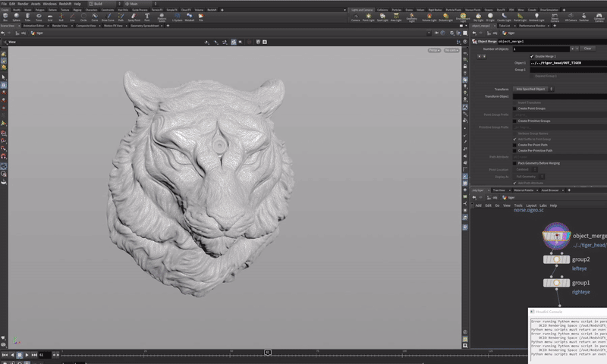607x364 pixels.
Task: Open the Rigging shelf tab
Action: [77, 10]
